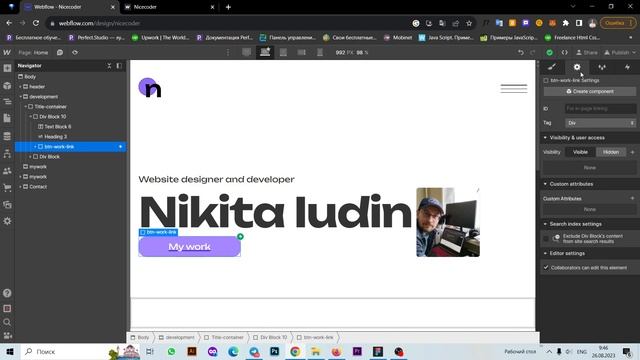The image size is (640, 360).
Task: Uncheck Collaborators can edit this element
Action: click(546, 267)
